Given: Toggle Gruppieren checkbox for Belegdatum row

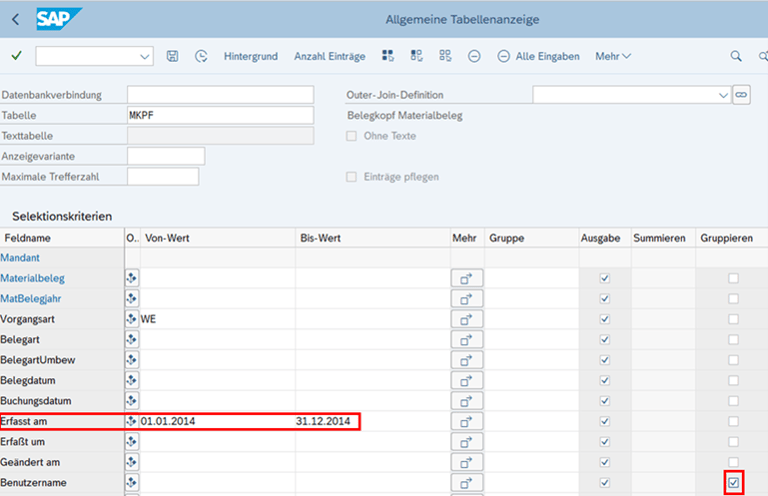Looking at the screenshot, I should [x=734, y=380].
